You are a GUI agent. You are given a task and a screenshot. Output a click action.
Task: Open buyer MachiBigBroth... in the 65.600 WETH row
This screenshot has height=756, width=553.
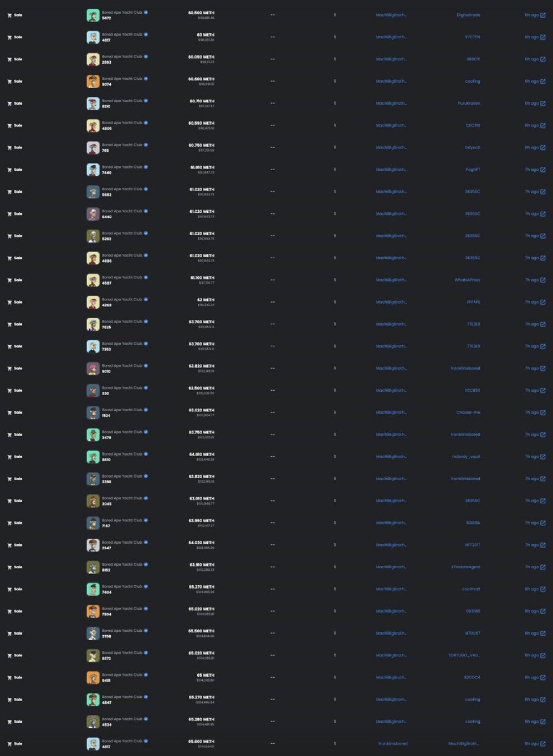464,744
